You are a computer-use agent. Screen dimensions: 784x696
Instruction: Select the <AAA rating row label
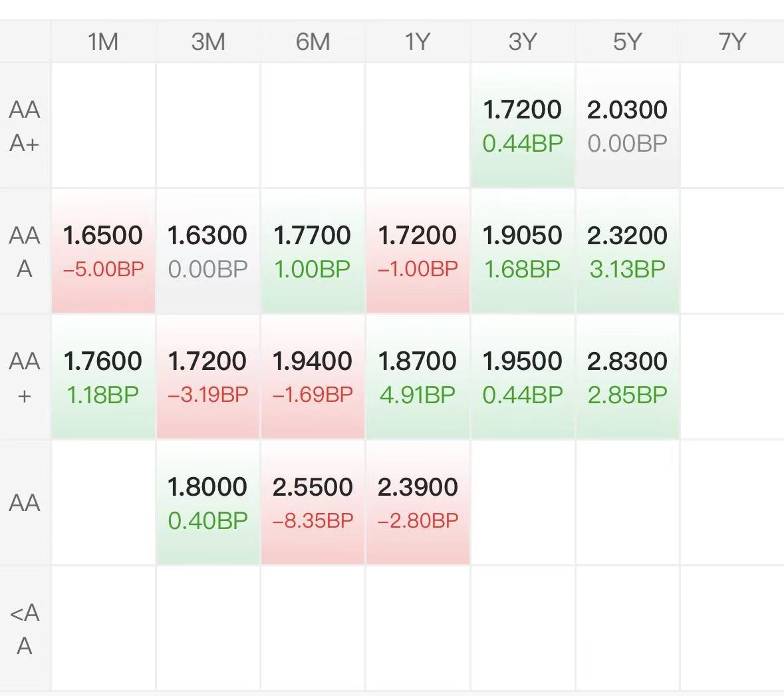(25, 629)
